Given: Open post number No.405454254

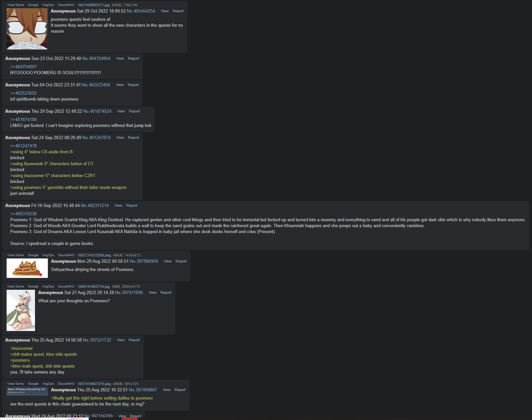Looking at the screenshot, I should [141, 11].
